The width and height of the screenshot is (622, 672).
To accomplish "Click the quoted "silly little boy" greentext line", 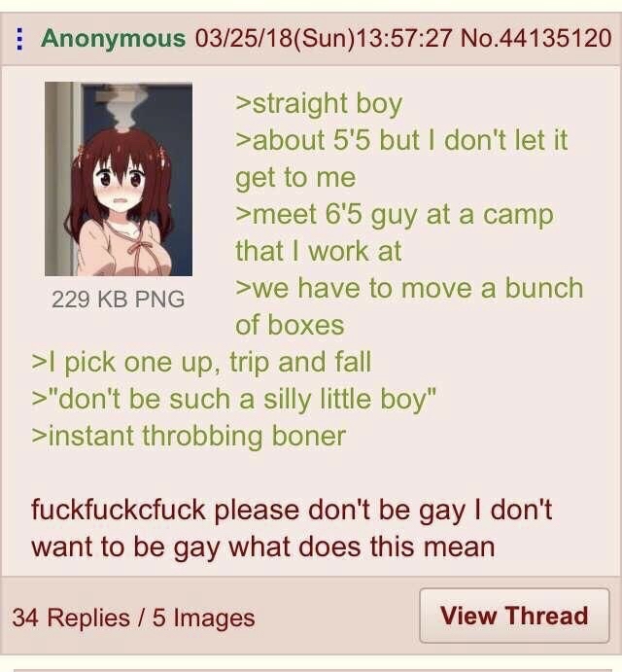I will tap(234, 400).
